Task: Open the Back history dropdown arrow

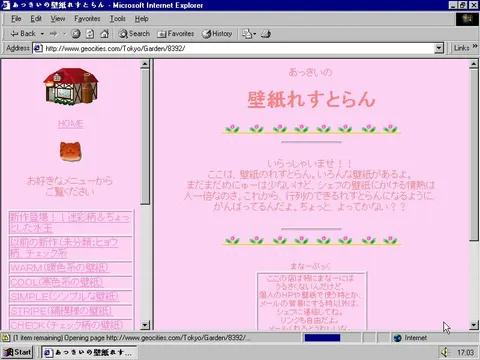Action: [x=42, y=34]
